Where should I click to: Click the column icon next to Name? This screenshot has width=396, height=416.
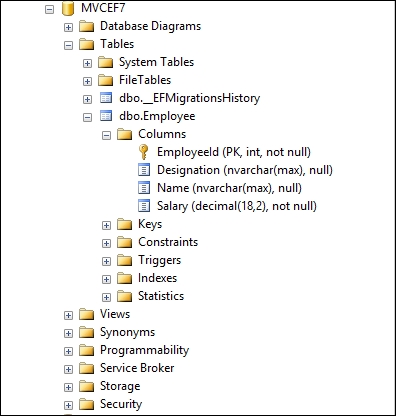pyautogui.click(x=144, y=188)
